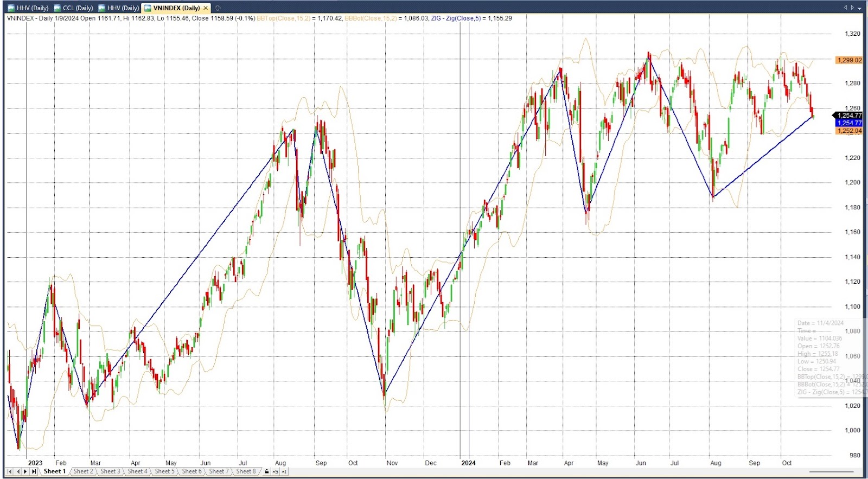868x479 pixels.
Task: Toggle the chart lock padlock icon
Action: [x=266, y=471]
